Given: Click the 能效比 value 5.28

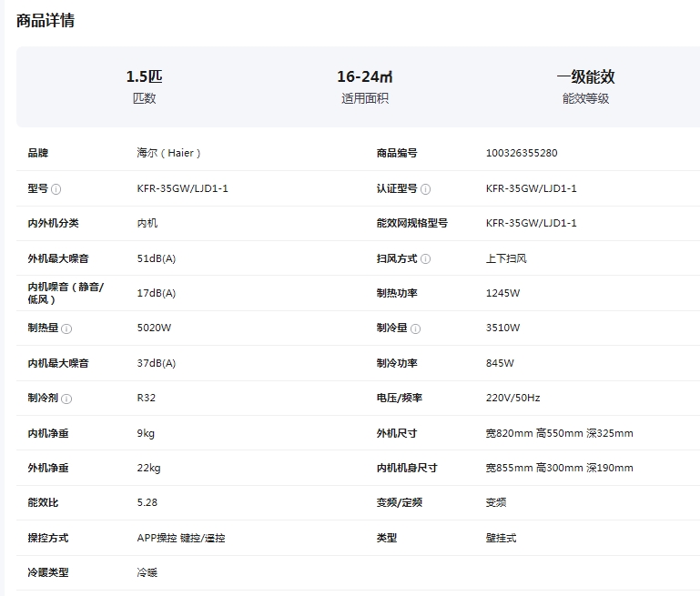Looking at the screenshot, I should pyautogui.click(x=147, y=502).
